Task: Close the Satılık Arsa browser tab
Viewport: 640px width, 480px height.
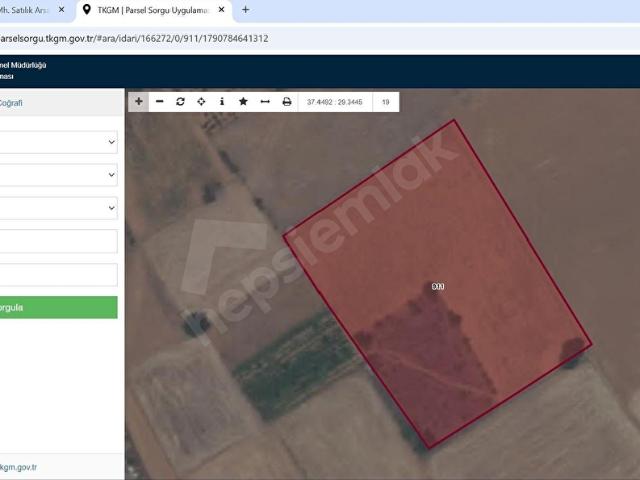Action: point(62,9)
